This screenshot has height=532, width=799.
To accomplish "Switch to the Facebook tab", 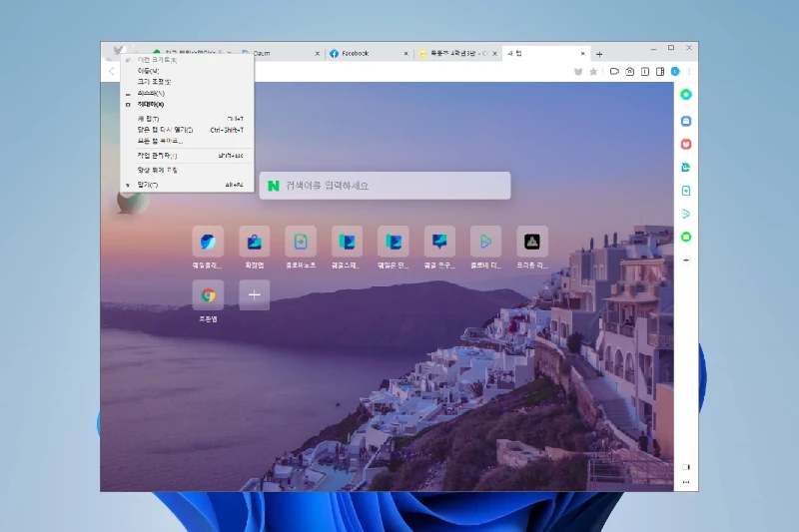I will 368,54.
